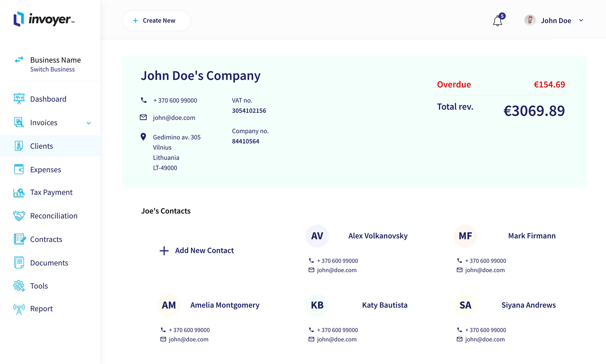Open the Clients menu item
Screen dimensions: 606x364
(x=41, y=146)
